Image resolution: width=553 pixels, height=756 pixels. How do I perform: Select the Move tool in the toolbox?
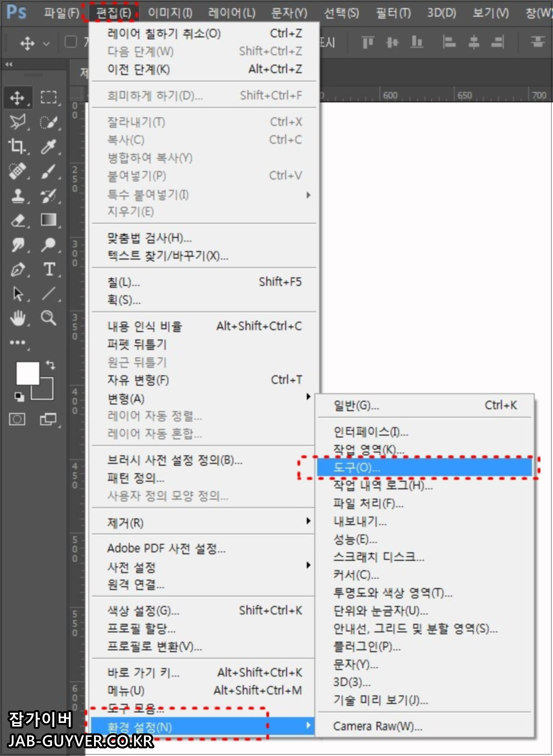pos(18,98)
